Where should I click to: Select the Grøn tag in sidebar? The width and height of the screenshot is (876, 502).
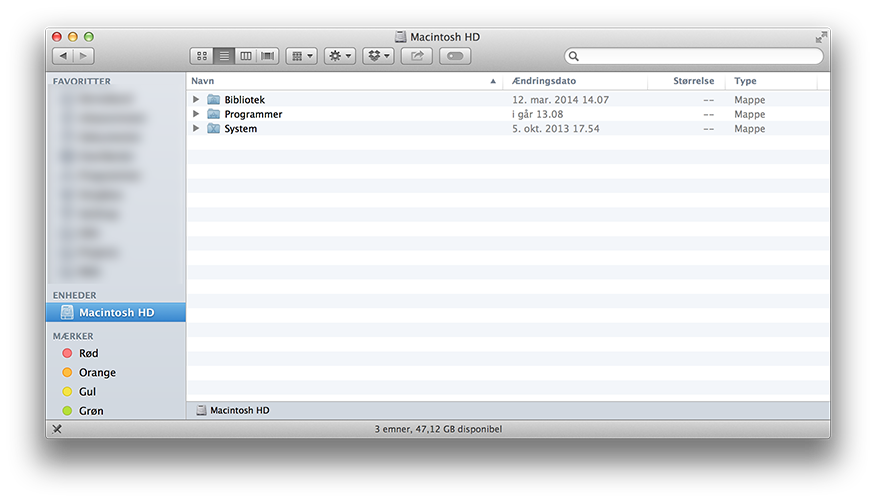[91, 411]
